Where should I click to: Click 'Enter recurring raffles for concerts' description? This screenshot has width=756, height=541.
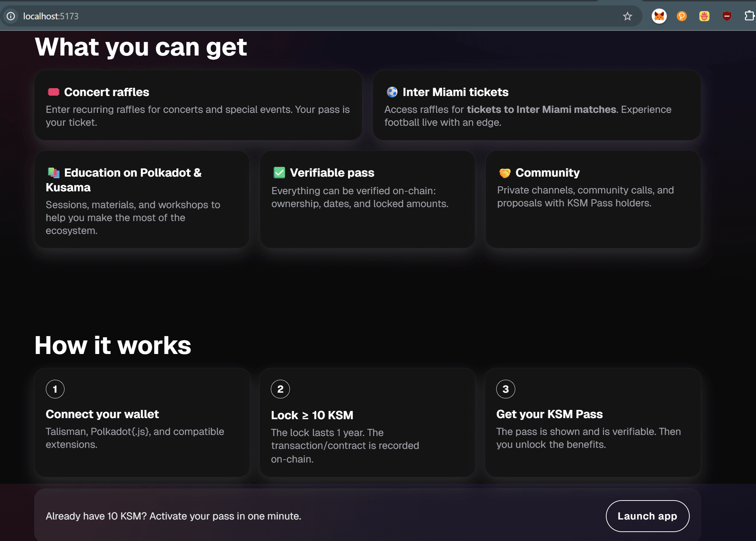pyautogui.click(x=198, y=116)
